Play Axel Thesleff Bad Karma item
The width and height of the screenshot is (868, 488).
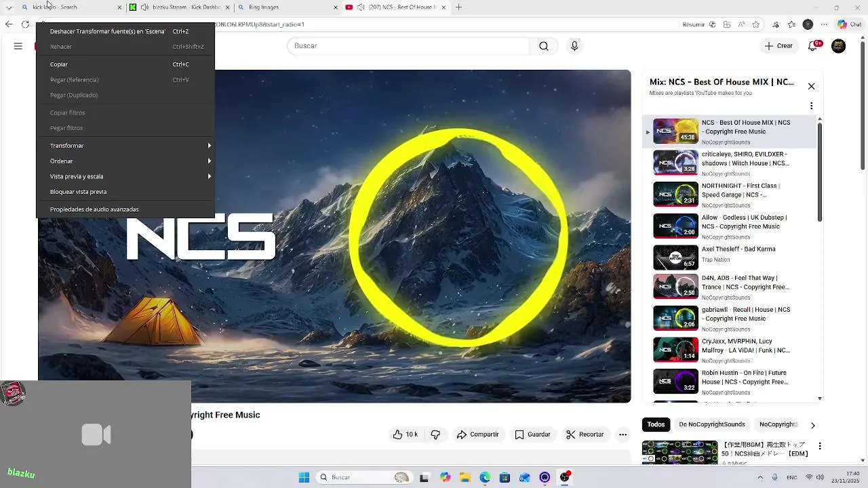[x=729, y=258]
